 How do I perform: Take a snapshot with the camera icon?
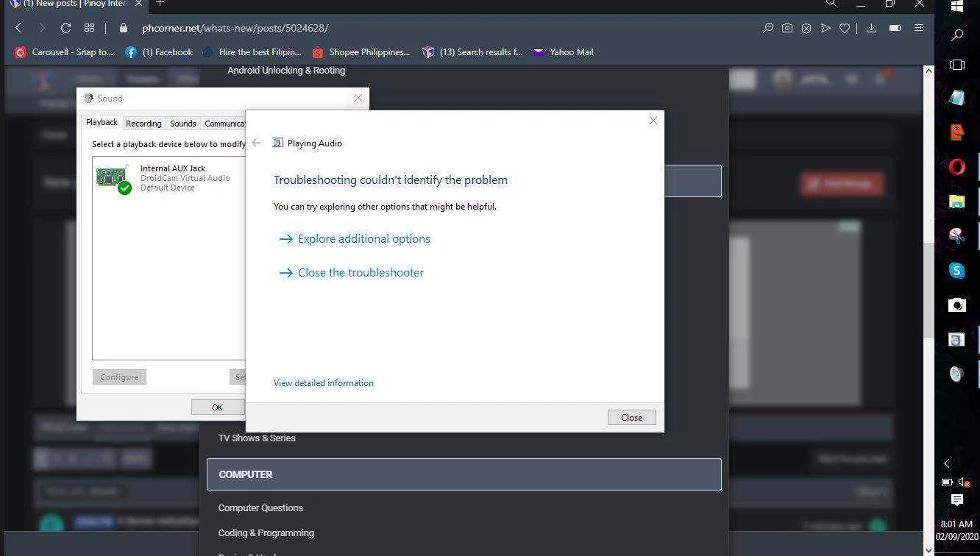[787, 28]
